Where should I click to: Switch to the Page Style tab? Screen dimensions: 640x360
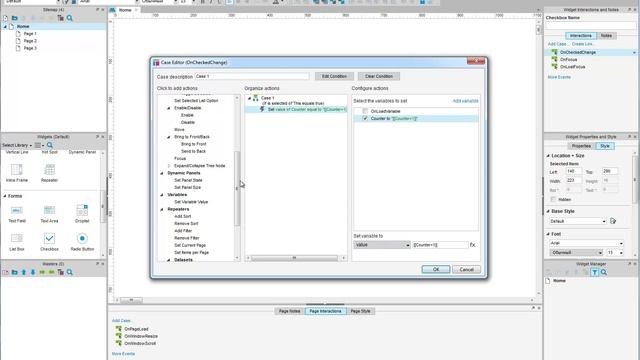point(360,311)
